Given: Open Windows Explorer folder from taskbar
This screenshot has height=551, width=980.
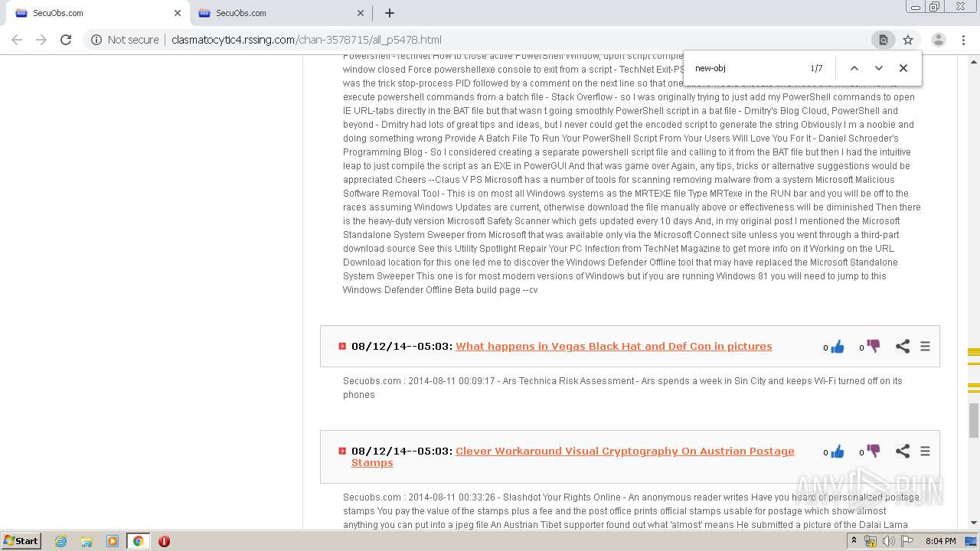Looking at the screenshot, I should 87,541.
